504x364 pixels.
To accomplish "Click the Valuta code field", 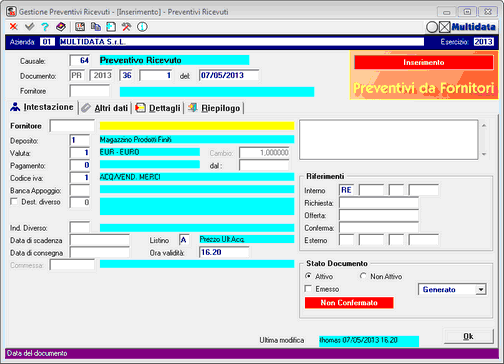I will pos(80,152).
